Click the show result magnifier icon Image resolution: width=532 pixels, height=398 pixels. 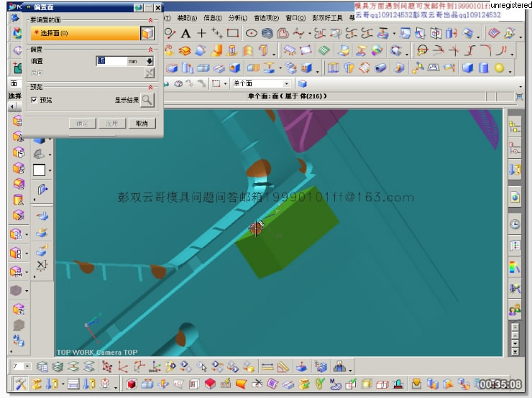(147, 101)
